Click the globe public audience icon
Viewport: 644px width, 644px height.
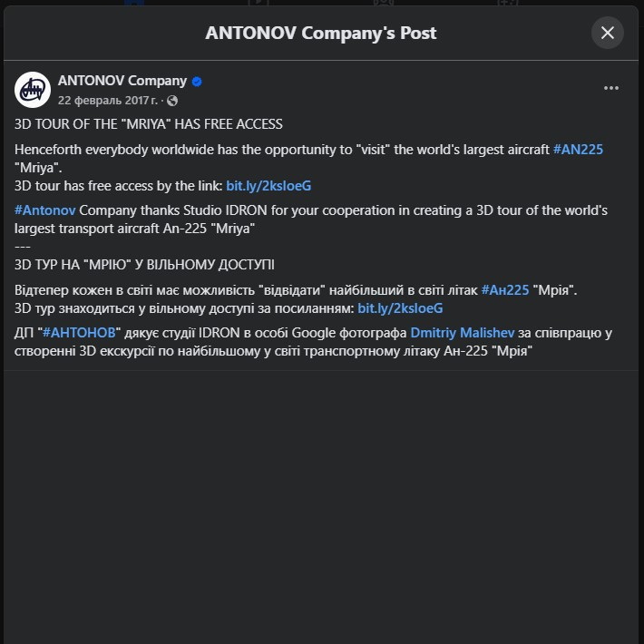click(173, 101)
